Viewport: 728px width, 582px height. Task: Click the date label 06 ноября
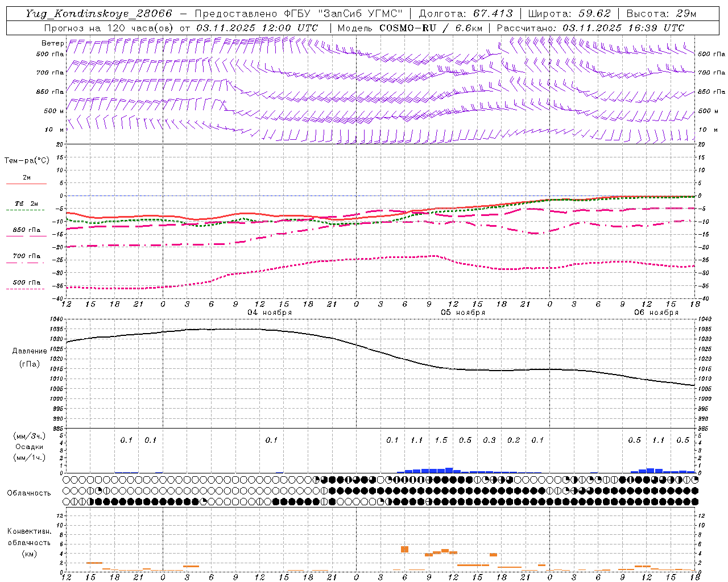656,313
